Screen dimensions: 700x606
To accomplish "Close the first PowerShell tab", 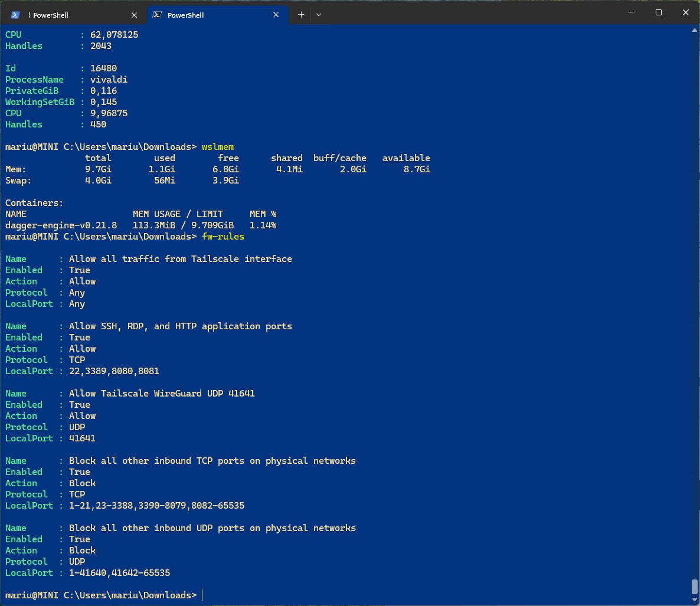I will 135,15.
